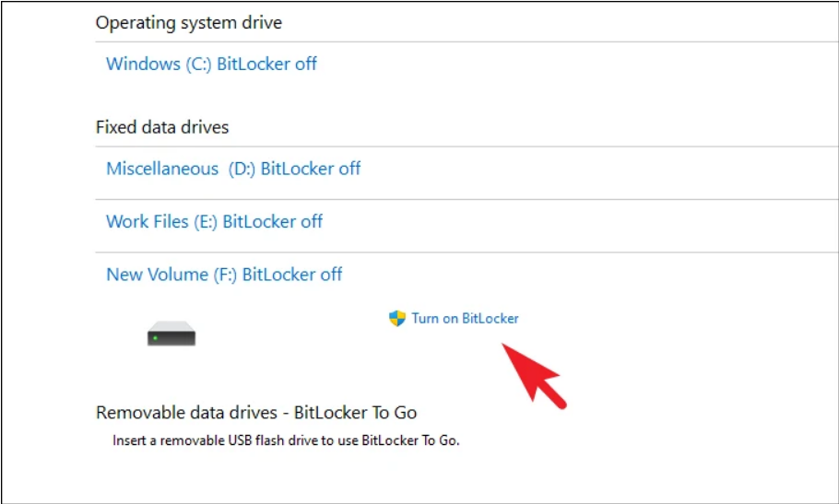Screen dimensions: 839x504
Task: Click the shield icon beside Turn on BitLocker
Action: click(x=397, y=319)
